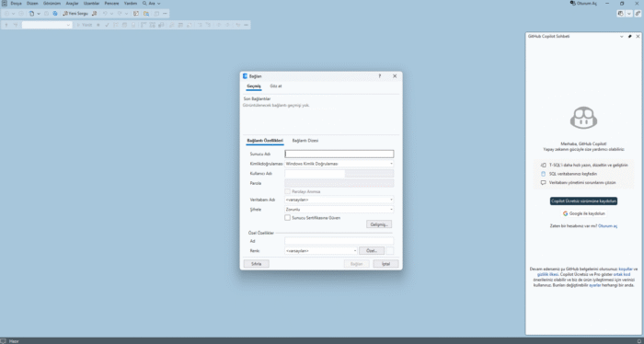Viewport: 644px width, 344px height.
Task: Click the status bar icon at bottom-right corner
Action: pyautogui.click(x=639, y=341)
